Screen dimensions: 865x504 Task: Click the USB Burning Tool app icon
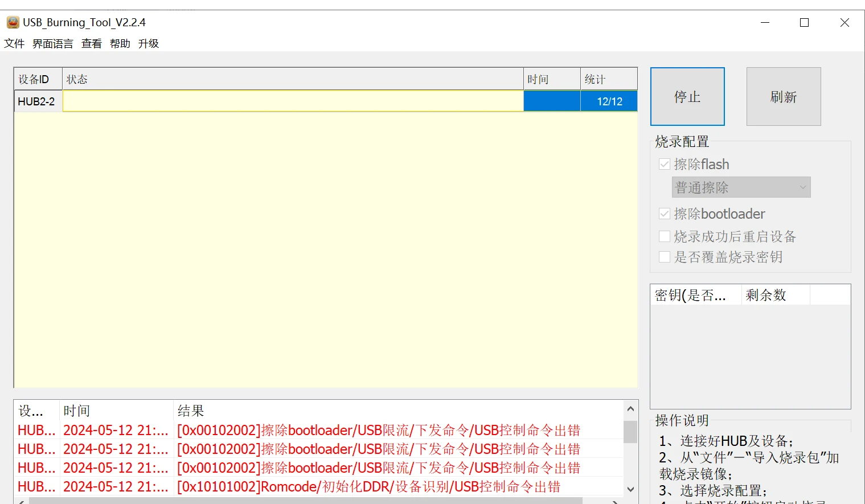coord(13,23)
